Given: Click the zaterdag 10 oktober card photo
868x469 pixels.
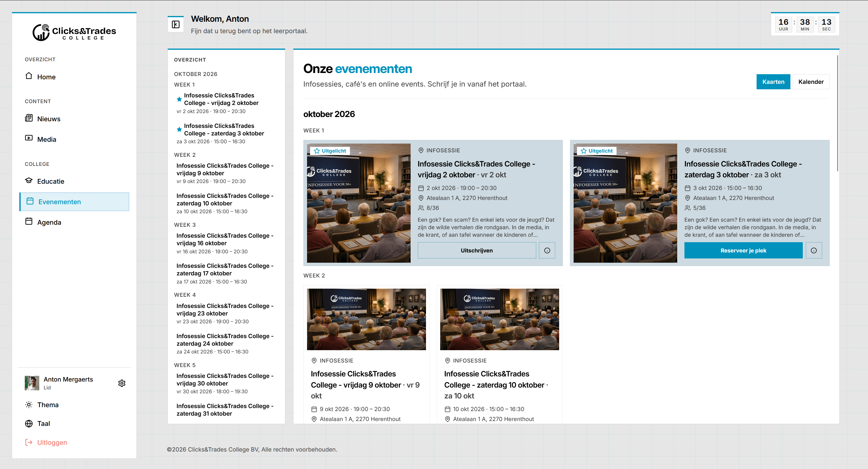Looking at the screenshot, I should 499,319.
